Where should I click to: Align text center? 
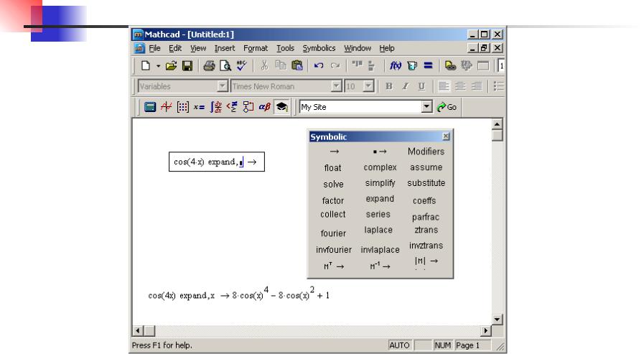pos(460,86)
